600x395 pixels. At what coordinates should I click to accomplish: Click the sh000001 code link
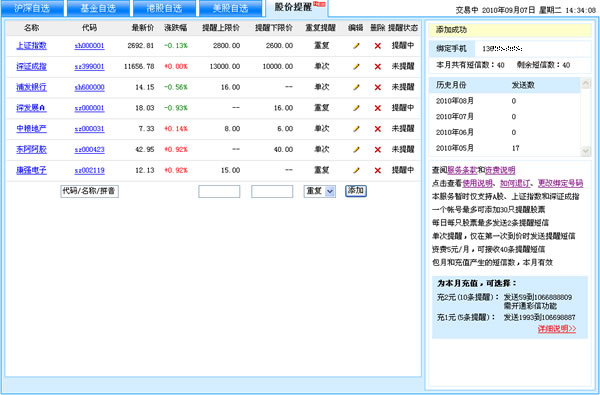pyautogui.click(x=90, y=46)
